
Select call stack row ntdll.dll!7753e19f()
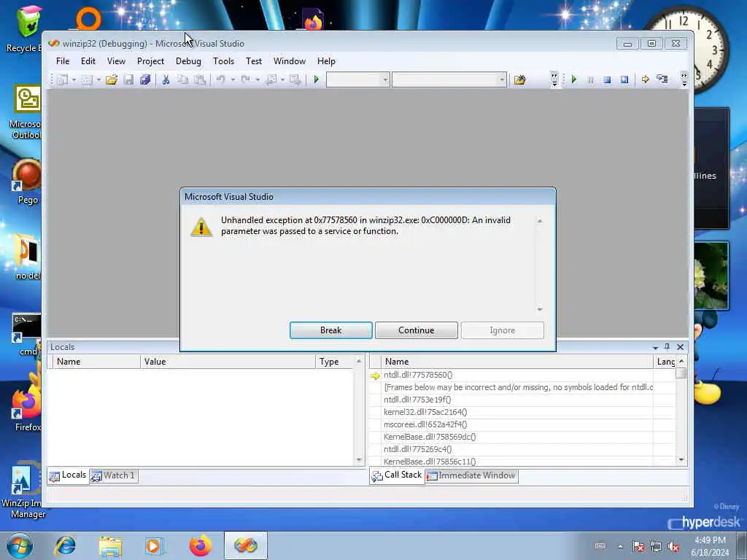point(522,400)
